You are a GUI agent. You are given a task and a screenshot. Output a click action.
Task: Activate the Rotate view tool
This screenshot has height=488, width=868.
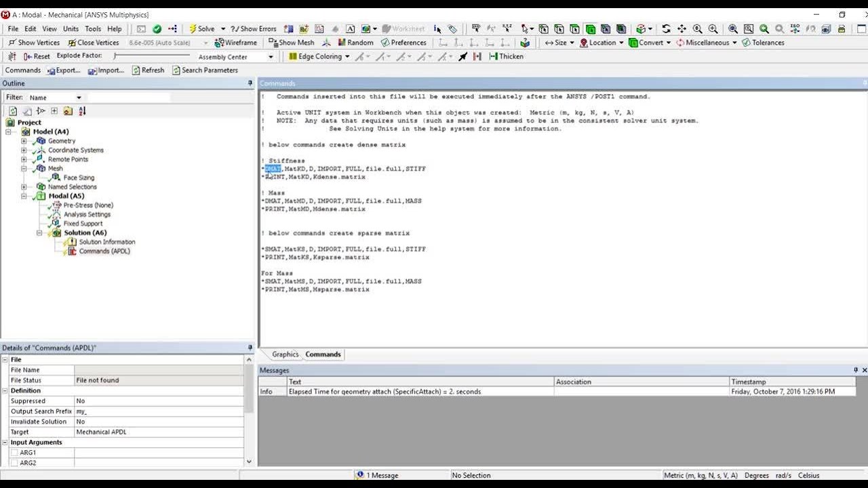666,28
